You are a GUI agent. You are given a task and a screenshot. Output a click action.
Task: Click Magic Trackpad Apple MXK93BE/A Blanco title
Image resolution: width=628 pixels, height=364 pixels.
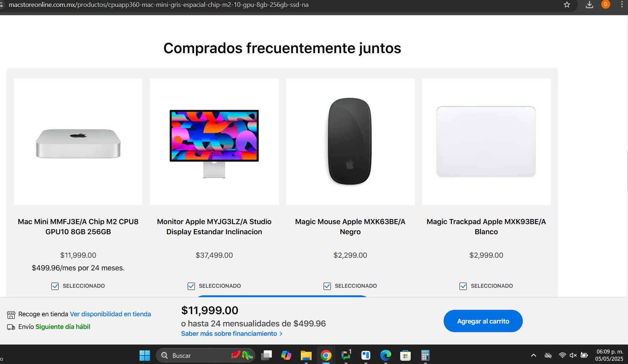point(486,227)
